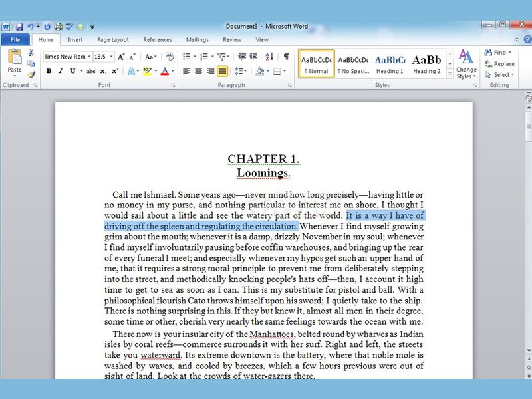Viewport: 532px width, 399px height.
Task: Open the Select dropdown in Editing
Action: [500, 74]
